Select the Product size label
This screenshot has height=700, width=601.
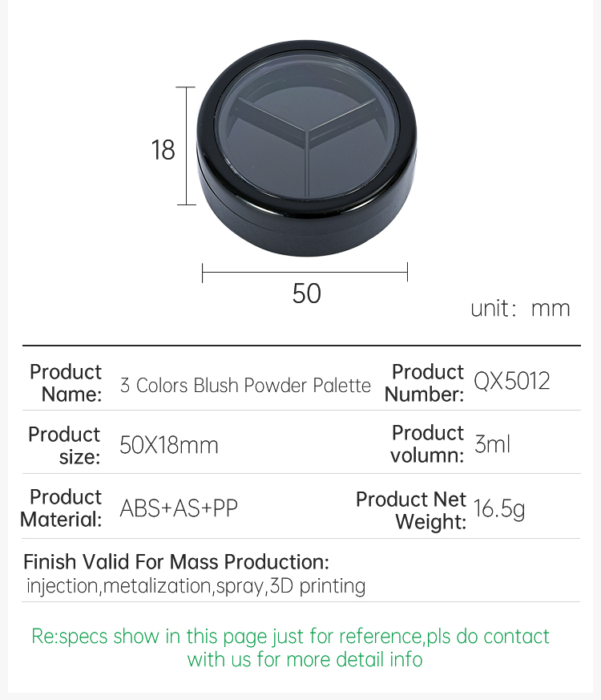pos(64,446)
